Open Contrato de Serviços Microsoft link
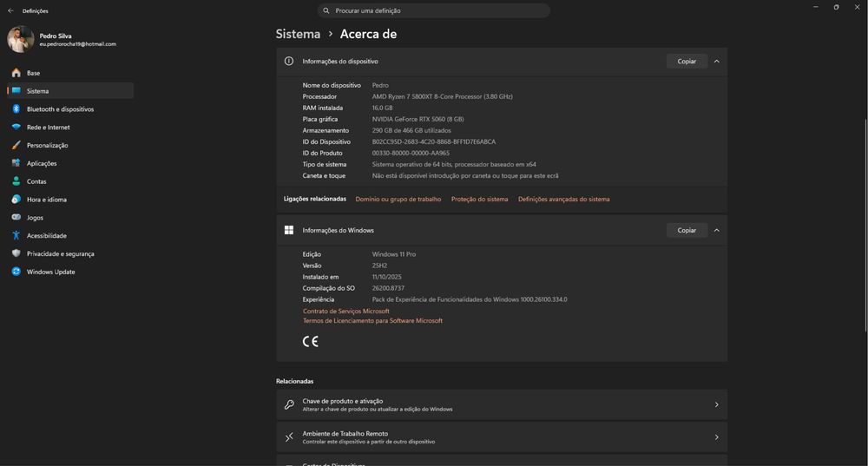 pos(346,311)
